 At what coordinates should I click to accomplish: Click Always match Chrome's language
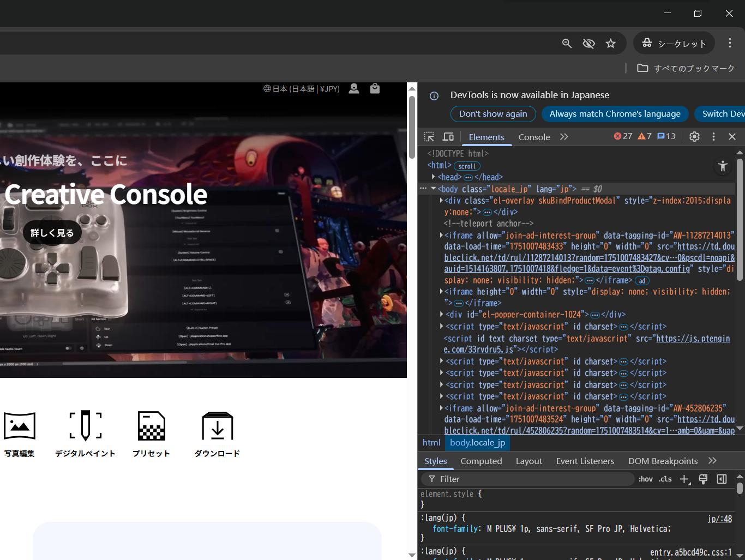(615, 113)
